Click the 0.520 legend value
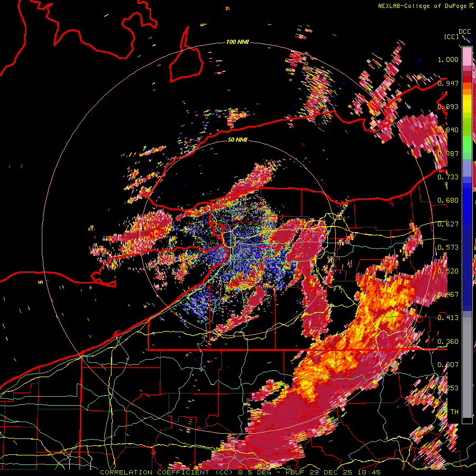 click(x=448, y=271)
